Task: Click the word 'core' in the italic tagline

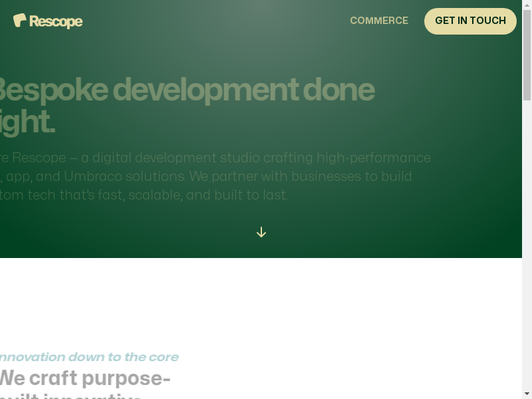Action: 164,357
